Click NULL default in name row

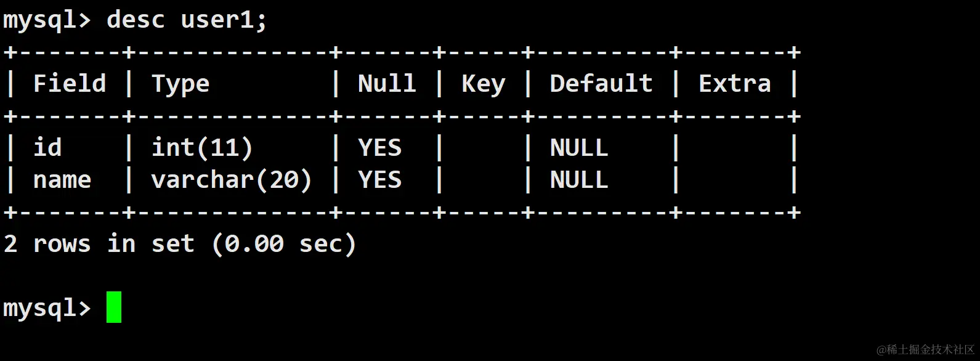(x=578, y=180)
